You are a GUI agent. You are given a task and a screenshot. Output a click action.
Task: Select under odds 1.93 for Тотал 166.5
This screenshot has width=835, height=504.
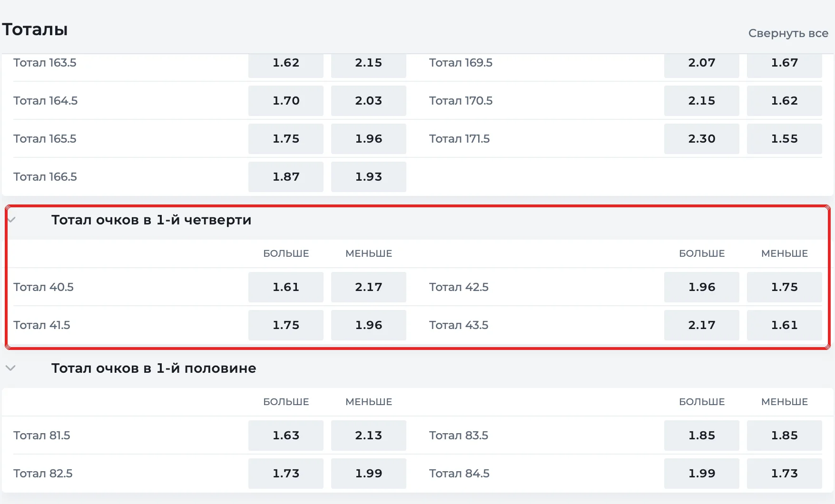369,177
